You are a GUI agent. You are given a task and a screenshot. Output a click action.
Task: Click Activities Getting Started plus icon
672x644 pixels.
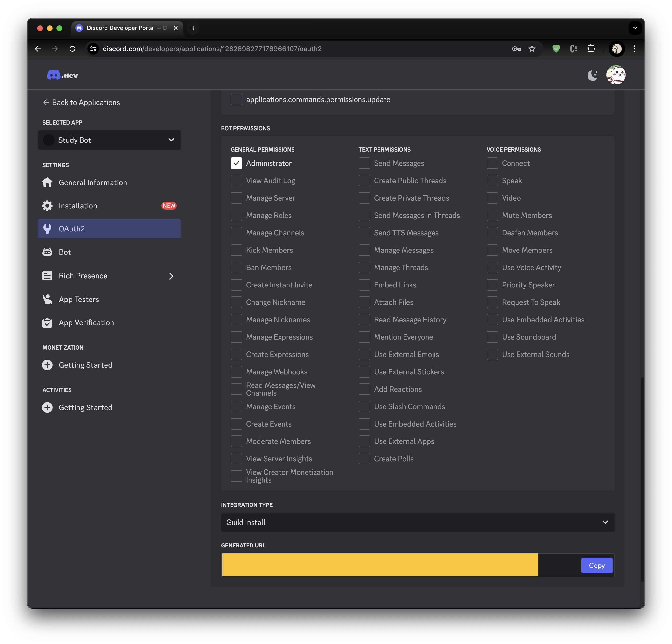pyautogui.click(x=47, y=407)
